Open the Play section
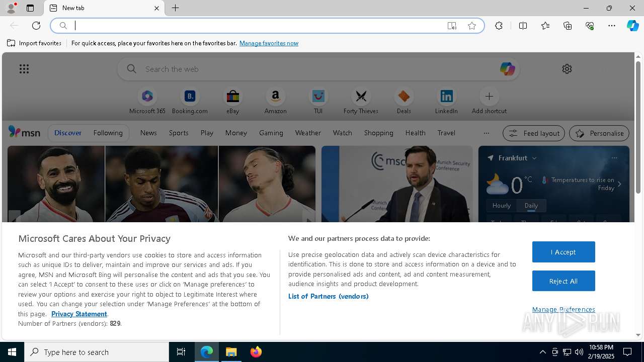This screenshot has width=644, height=362. [x=207, y=133]
